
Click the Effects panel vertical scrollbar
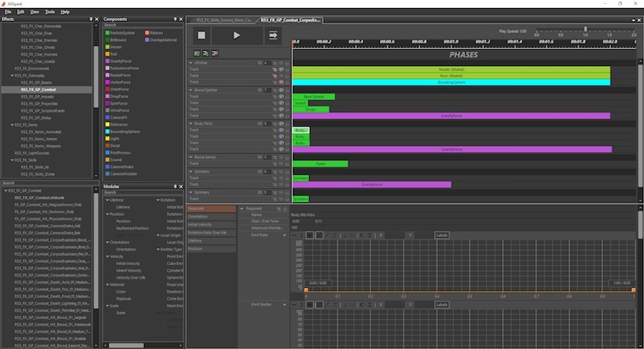click(96, 76)
